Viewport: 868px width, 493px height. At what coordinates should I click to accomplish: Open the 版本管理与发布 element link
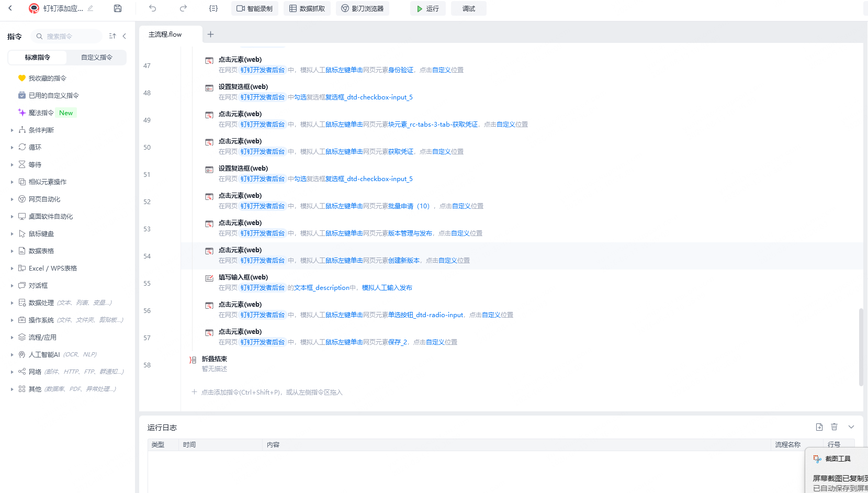[x=410, y=233]
